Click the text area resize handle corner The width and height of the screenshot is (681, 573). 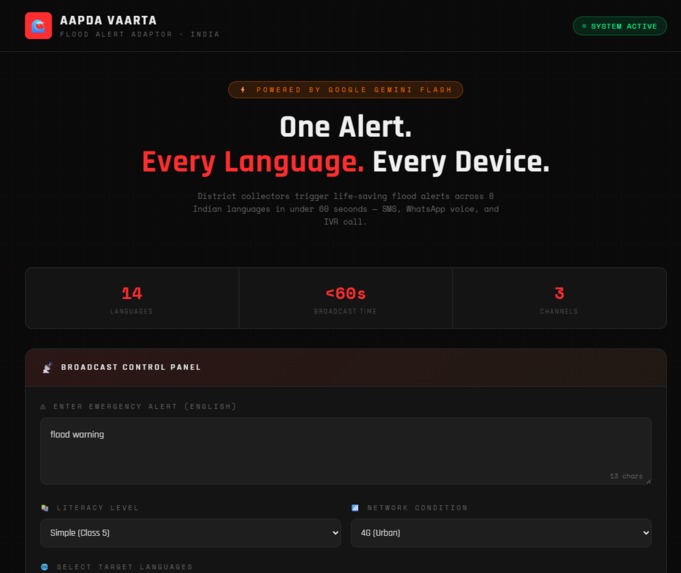[x=648, y=481]
